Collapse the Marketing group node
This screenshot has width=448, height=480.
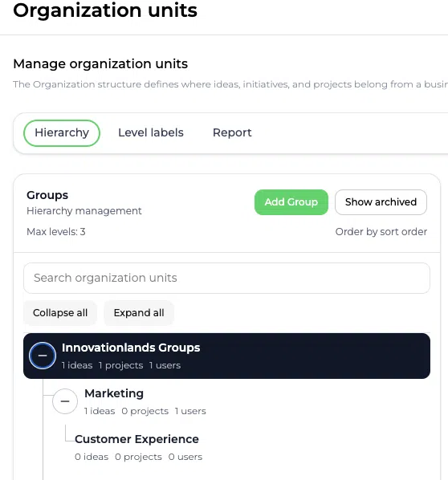coord(65,401)
